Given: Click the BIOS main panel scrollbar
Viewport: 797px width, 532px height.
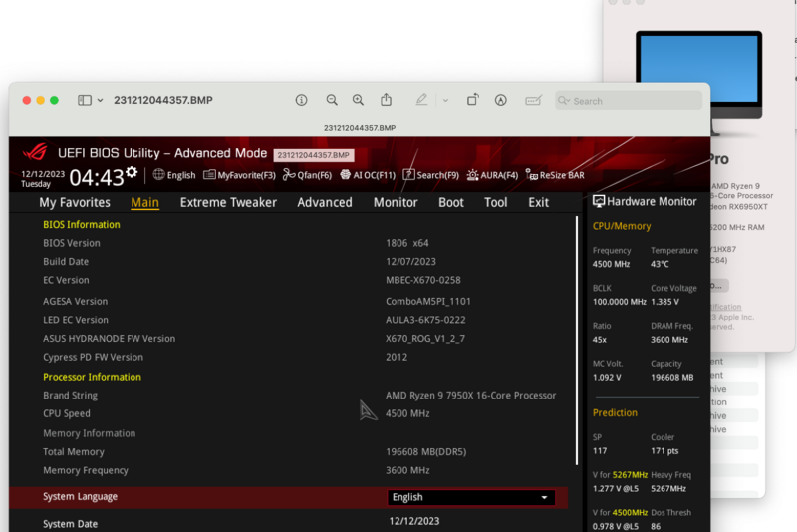Looking at the screenshot, I should point(577,339).
